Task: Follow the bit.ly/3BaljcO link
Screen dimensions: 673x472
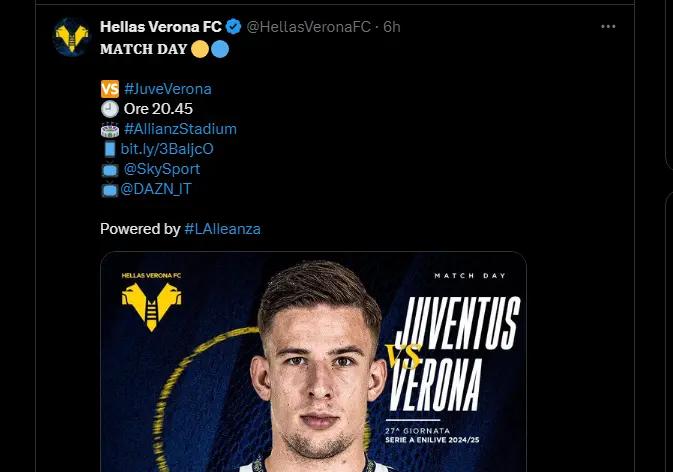Action: point(169,149)
